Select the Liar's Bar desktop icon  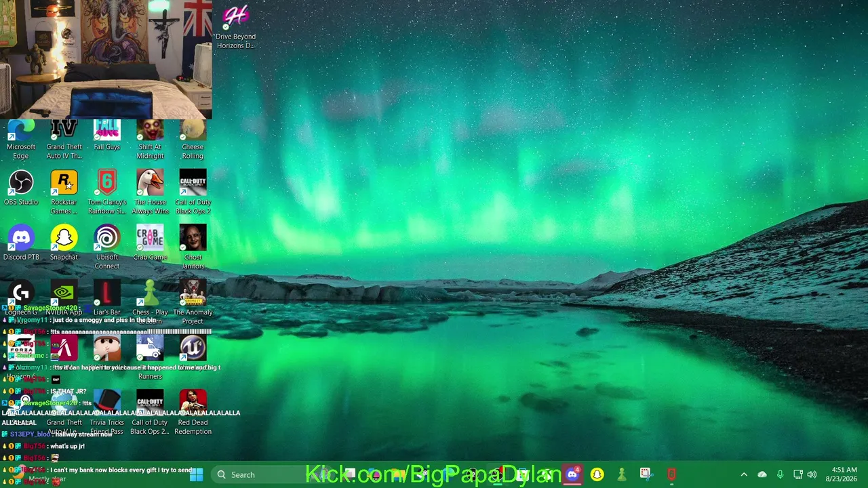106,298
